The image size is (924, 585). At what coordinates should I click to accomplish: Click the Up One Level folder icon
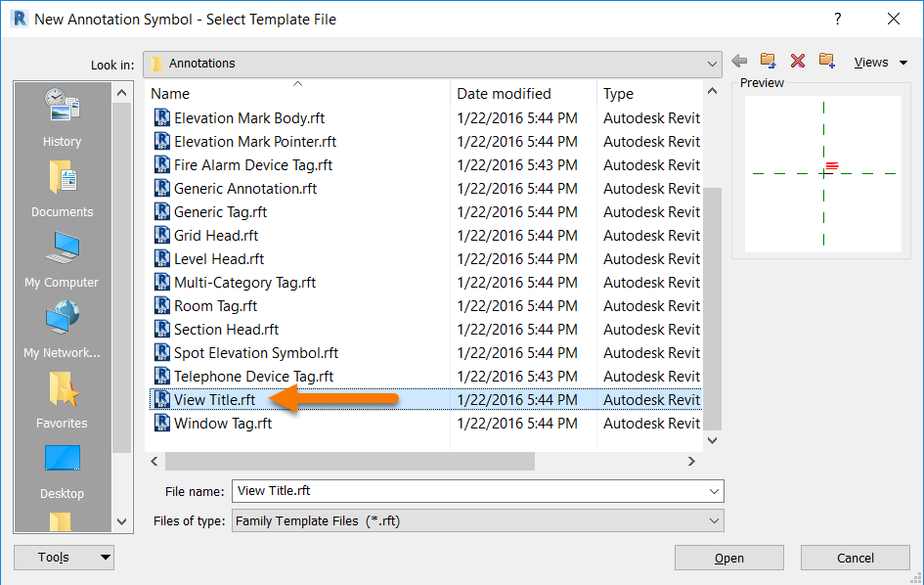769,61
